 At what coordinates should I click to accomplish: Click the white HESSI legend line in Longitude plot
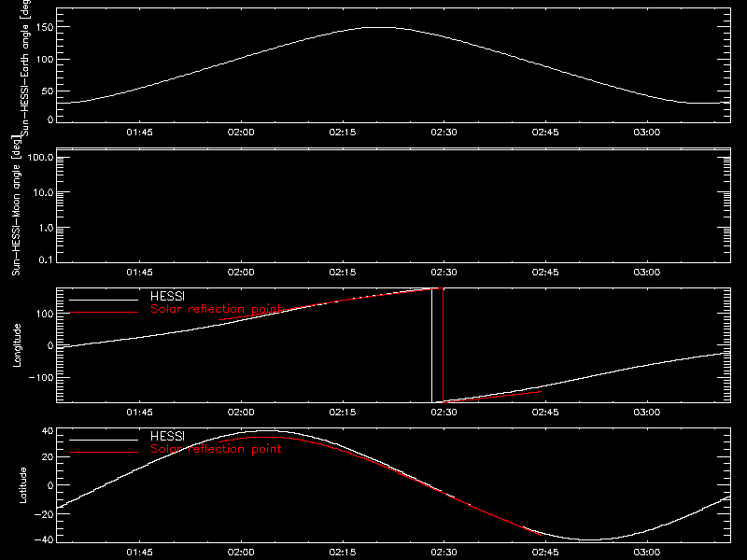coord(104,300)
